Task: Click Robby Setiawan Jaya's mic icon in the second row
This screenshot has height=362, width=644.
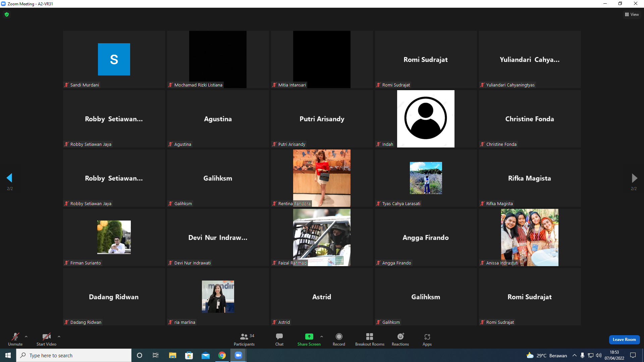Action: coord(66,144)
